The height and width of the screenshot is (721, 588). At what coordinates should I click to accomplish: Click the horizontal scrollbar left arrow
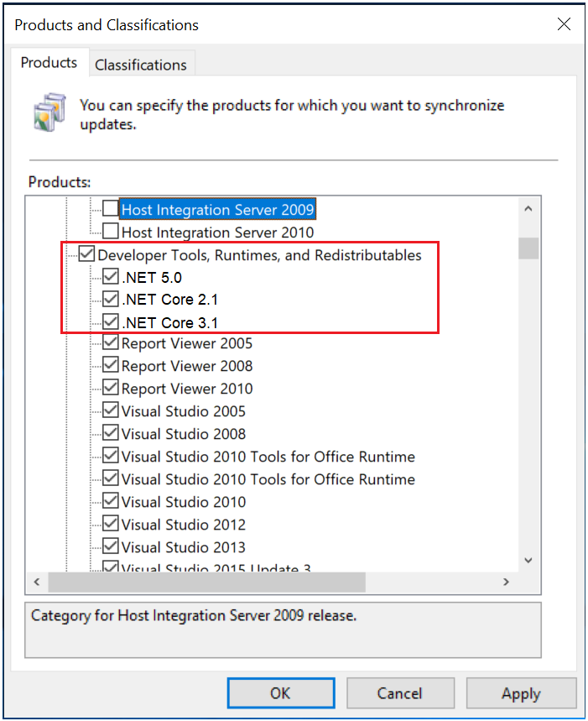point(37,582)
